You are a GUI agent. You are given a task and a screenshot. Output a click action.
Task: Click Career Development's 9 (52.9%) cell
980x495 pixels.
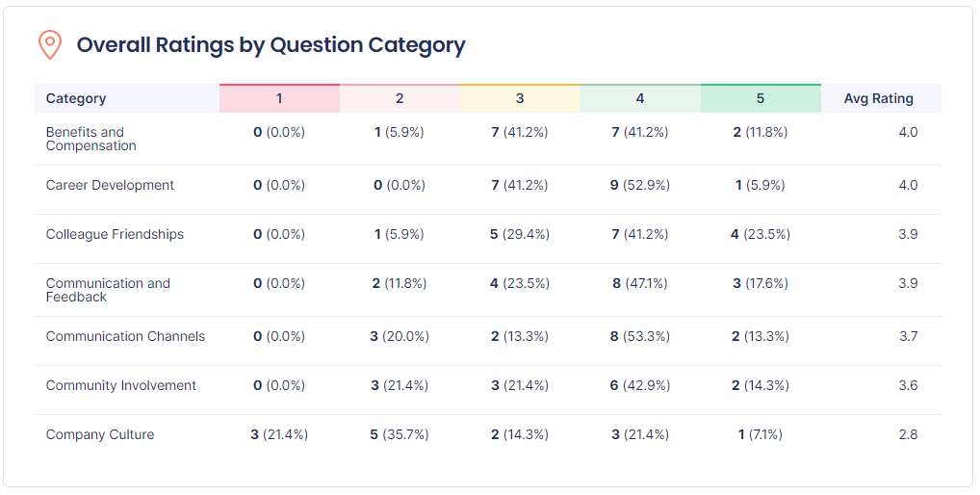coord(640,185)
